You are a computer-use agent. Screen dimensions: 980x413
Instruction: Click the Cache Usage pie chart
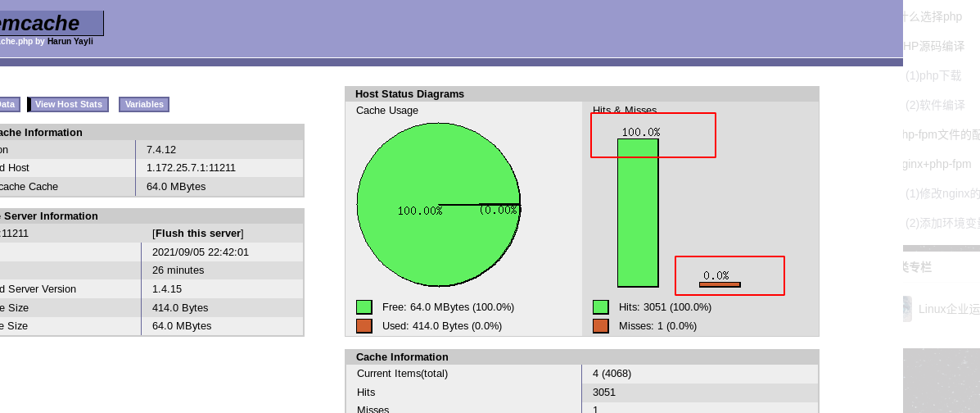[x=439, y=205]
